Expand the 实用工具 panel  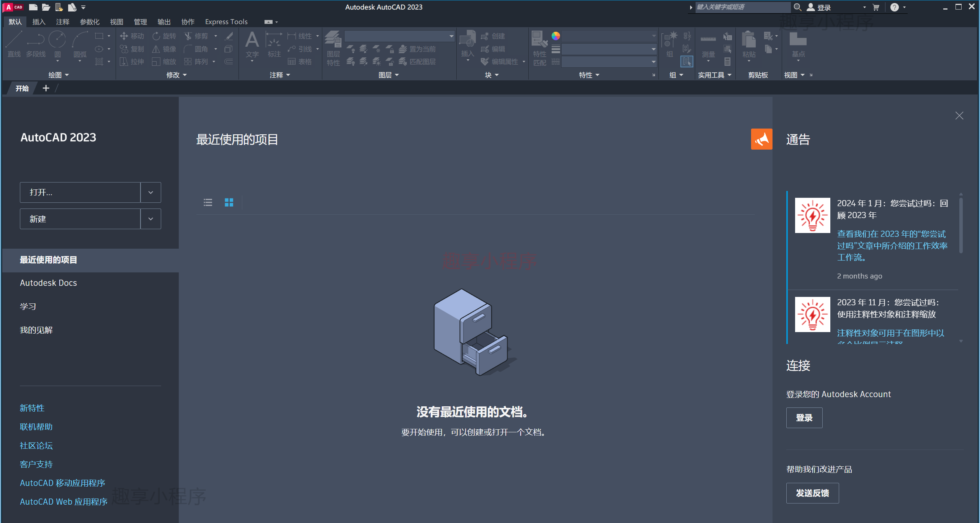[x=714, y=75]
